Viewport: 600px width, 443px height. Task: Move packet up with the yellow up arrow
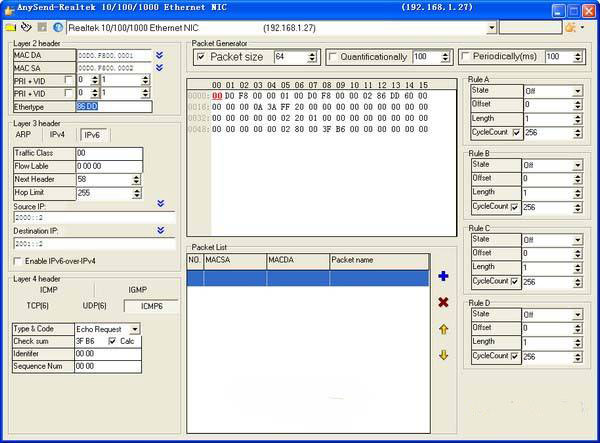coord(443,329)
